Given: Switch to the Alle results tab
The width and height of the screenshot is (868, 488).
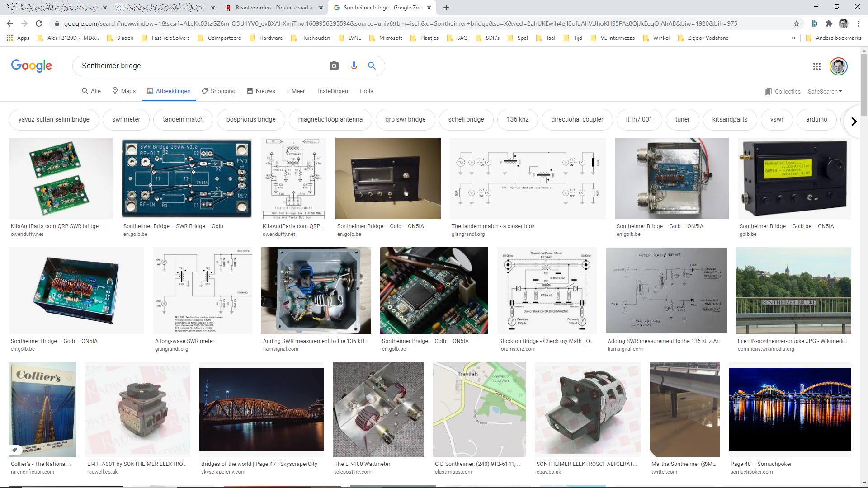Looking at the screenshot, I should click(91, 91).
